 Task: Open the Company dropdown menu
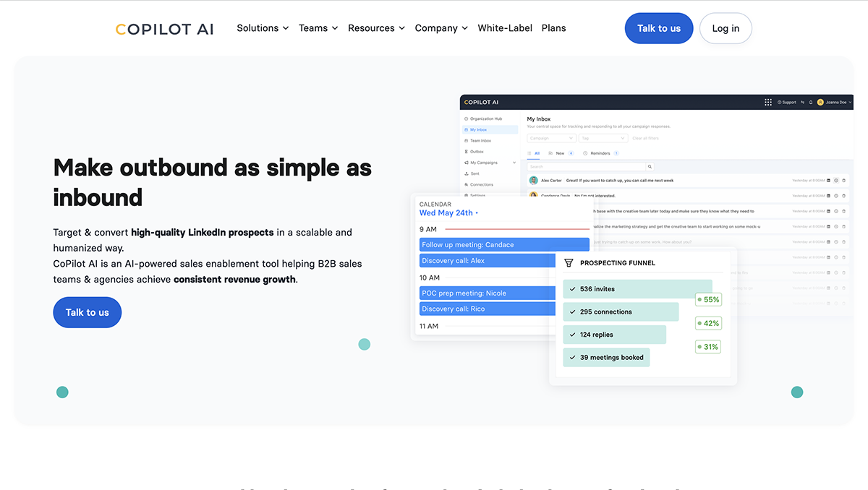[441, 28]
